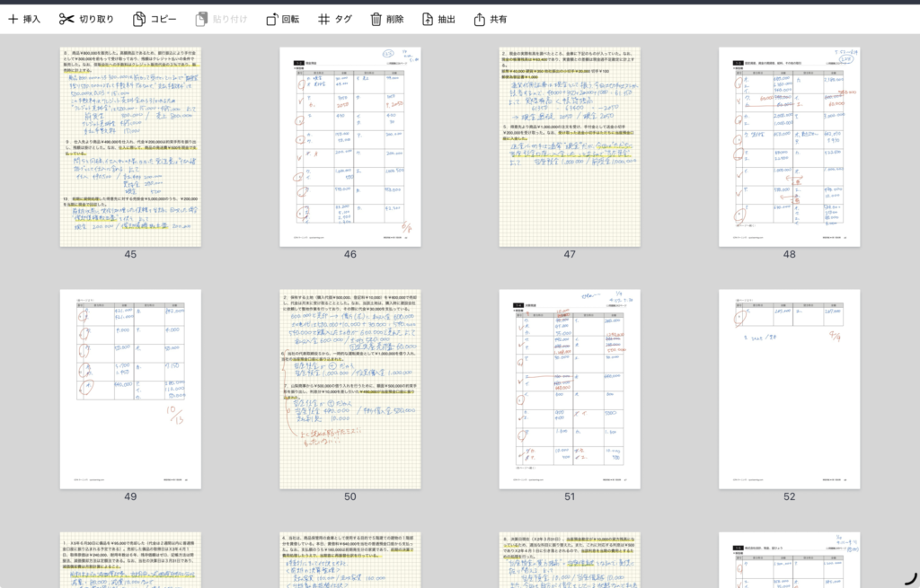Screen dimensions: 920x588
Task: Select the thumbnail directly under page 49
Action: [130, 560]
